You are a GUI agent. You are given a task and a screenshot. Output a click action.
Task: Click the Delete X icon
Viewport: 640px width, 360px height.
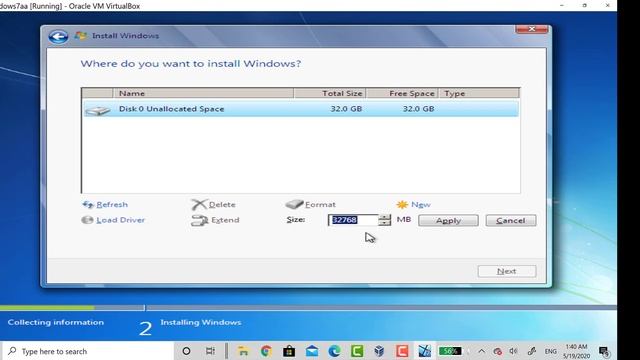199,204
